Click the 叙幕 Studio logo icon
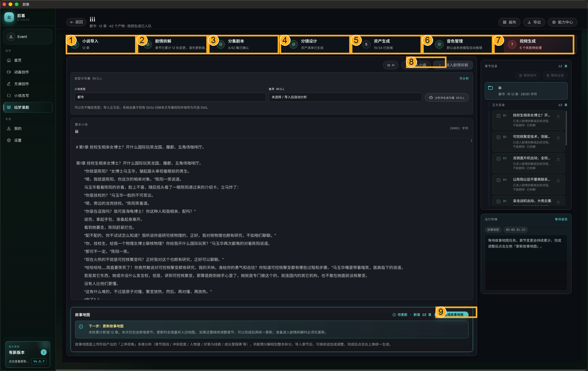This screenshot has width=588, height=371. pyautogui.click(x=9, y=17)
